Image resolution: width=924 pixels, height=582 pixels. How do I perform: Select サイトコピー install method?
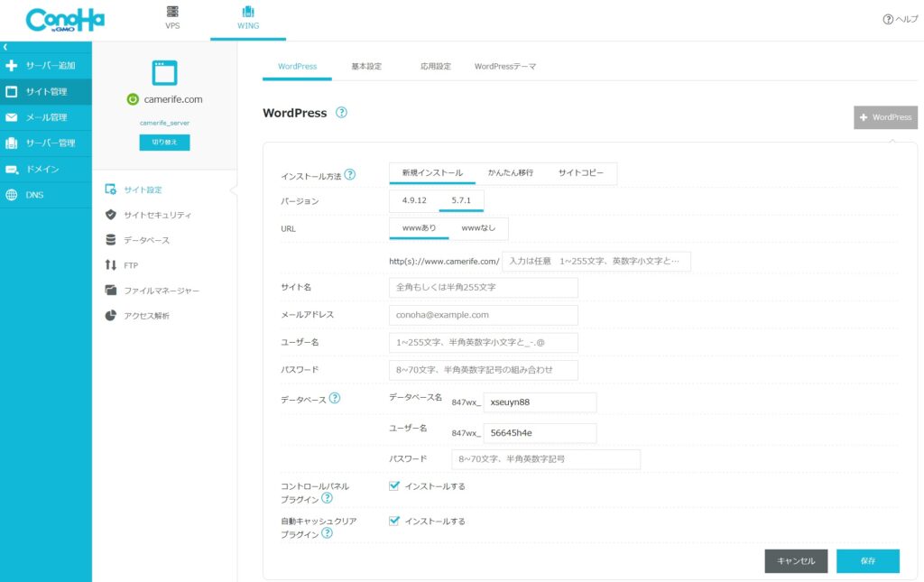coord(580,173)
